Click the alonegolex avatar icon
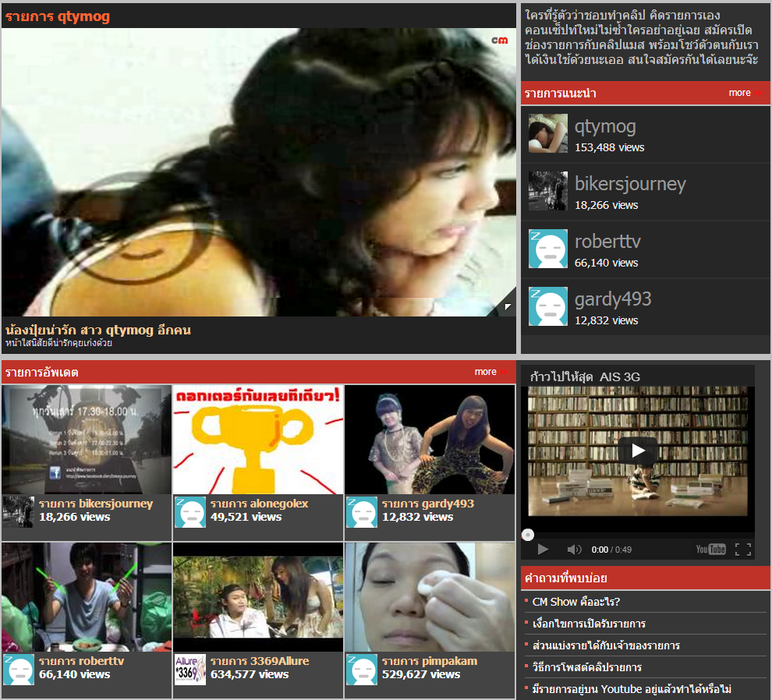Image resolution: width=772 pixels, height=700 pixels. [190, 512]
